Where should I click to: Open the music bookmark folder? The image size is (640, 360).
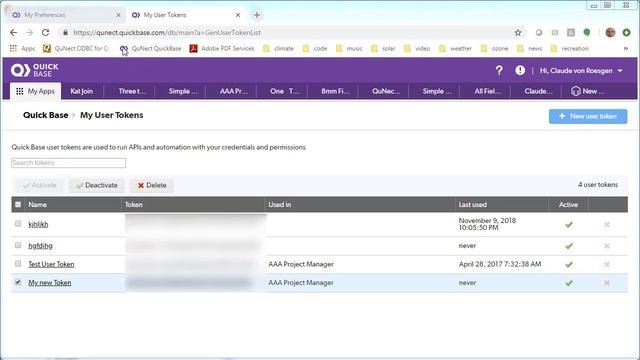pyautogui.click(x=349, y=48)
